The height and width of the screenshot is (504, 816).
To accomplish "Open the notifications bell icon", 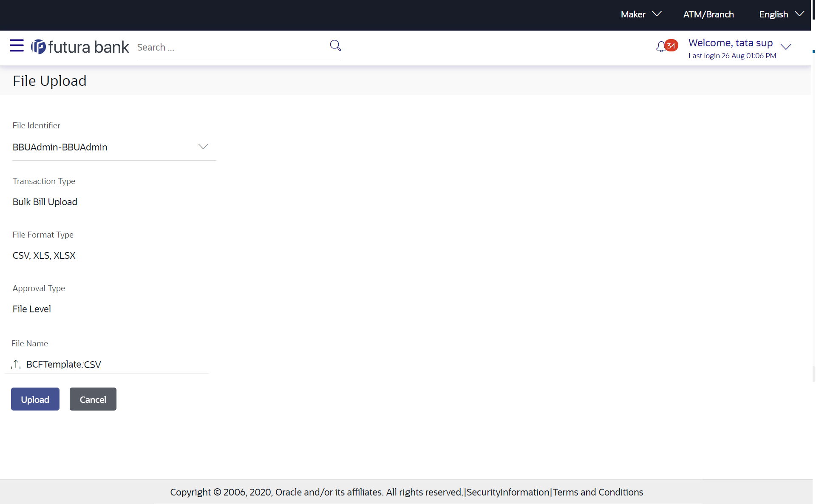I will click(x=660, y=47).
